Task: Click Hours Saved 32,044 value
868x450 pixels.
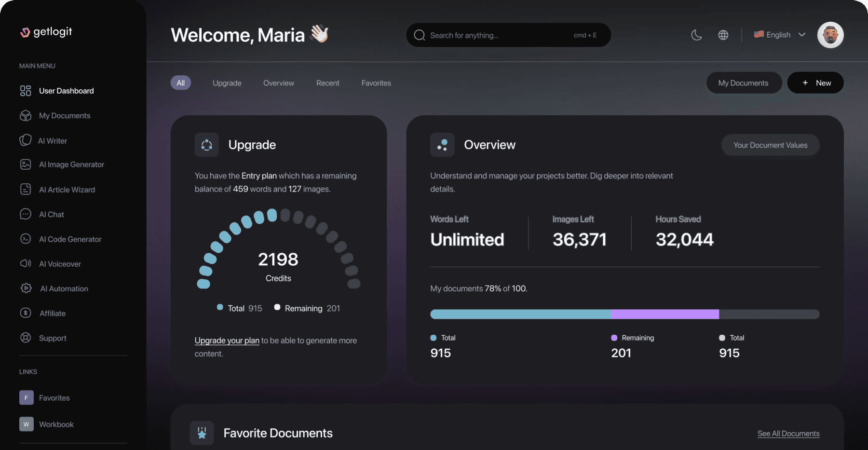Action: point(685,239)
